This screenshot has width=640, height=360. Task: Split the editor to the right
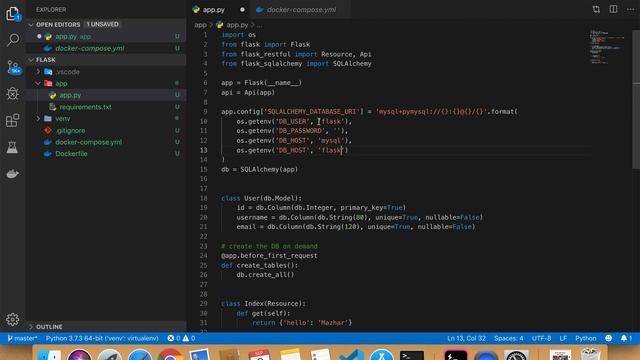click(613, 9)
